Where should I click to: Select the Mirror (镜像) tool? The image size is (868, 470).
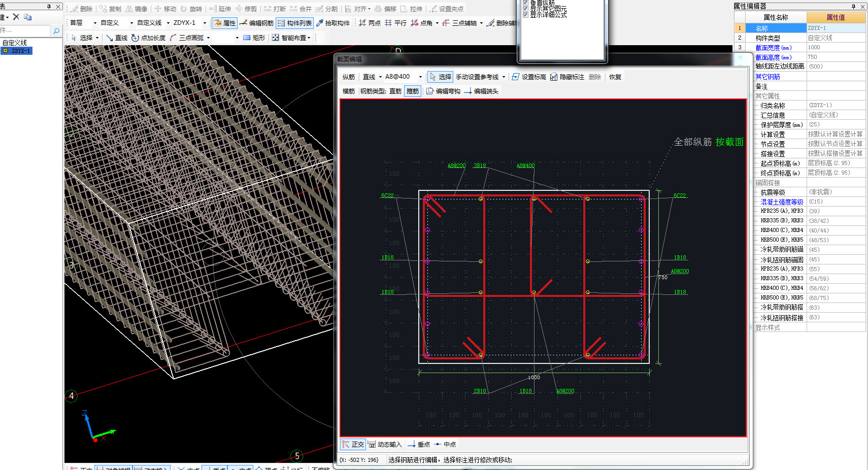coord(137,9)
